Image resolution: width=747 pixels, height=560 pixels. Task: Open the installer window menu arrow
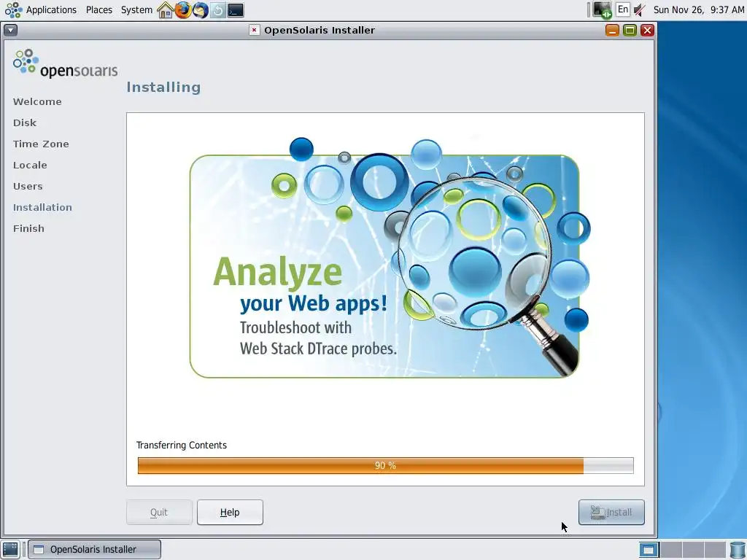point(10,30)
